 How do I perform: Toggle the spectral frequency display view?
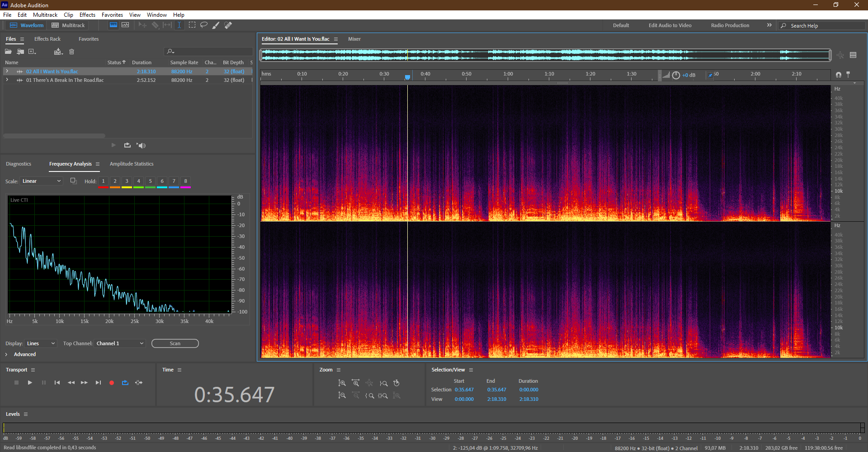pos(113,25)
